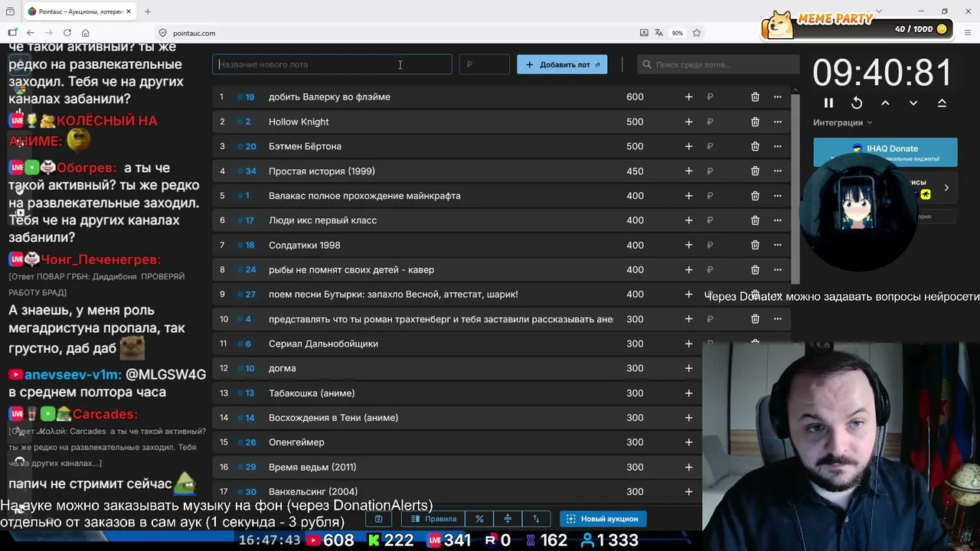Select the Pointauc browser tab
The image size is (980, 551).
coord(79,11)
